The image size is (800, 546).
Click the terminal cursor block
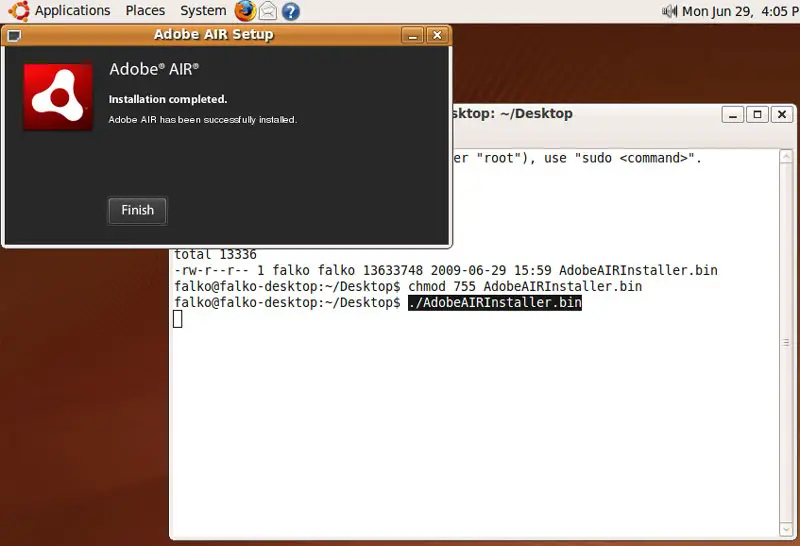click(x=178, y=319)
